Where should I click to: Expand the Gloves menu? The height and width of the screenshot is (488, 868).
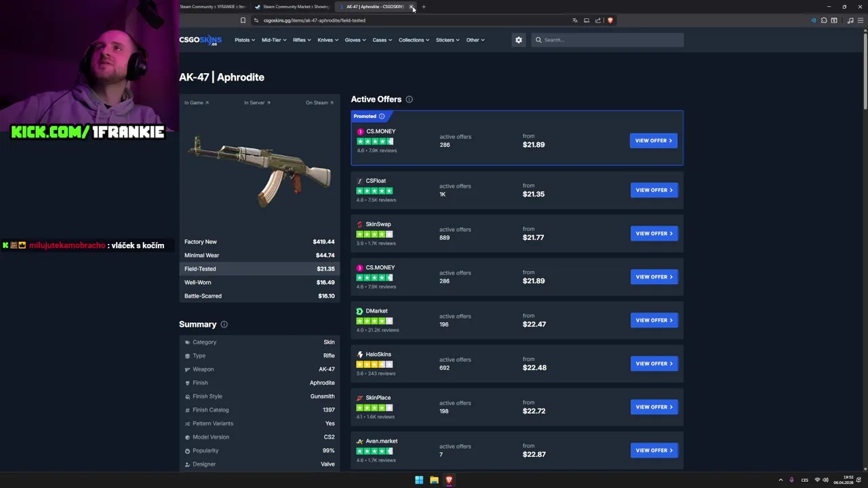(x=355, y=40)
